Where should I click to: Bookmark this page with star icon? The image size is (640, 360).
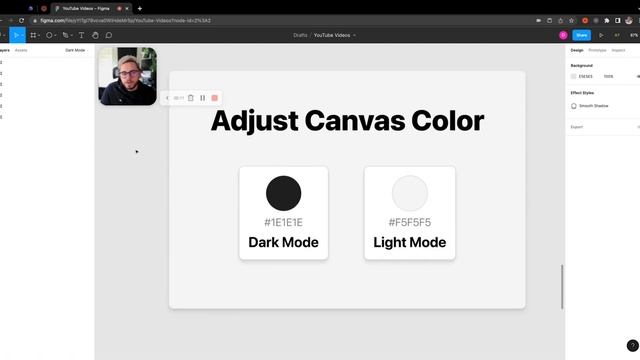pyautogui.click(x=571, y=20)
